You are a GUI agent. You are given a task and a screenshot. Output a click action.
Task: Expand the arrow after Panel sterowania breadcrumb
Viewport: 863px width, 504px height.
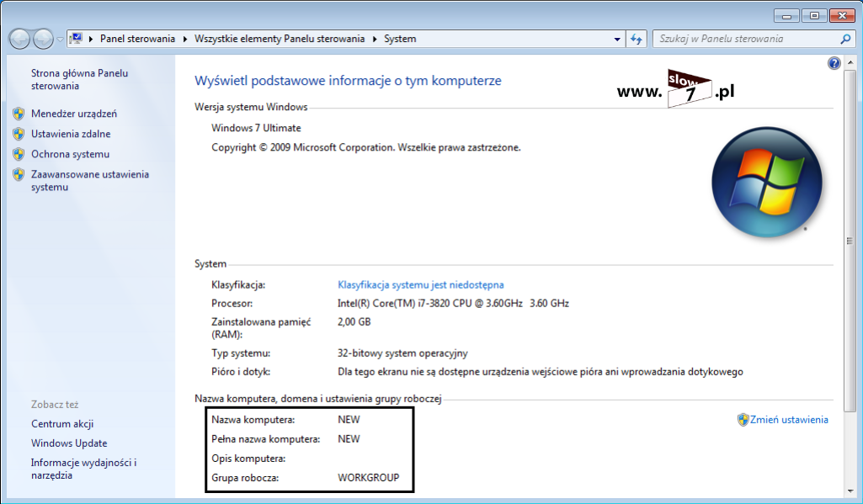[x=185, y=39]
